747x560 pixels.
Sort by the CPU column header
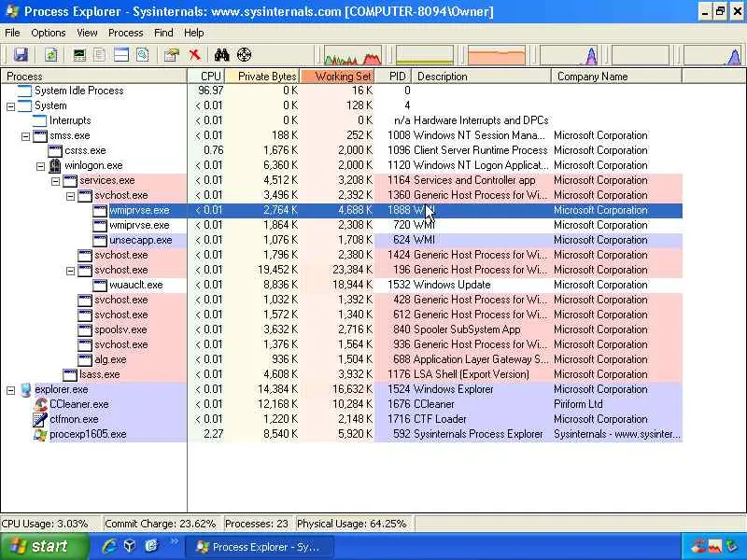205,77
